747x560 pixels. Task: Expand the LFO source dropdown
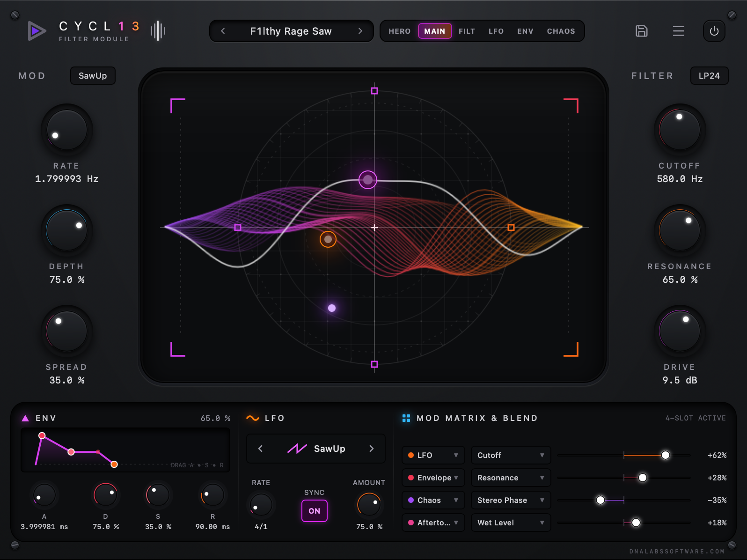433,455
